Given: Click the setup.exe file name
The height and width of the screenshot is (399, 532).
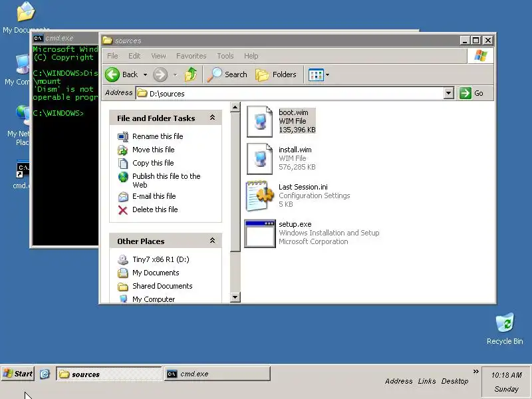Looking at the screenshot, I should pyautogui.click(x=295, y=224).
